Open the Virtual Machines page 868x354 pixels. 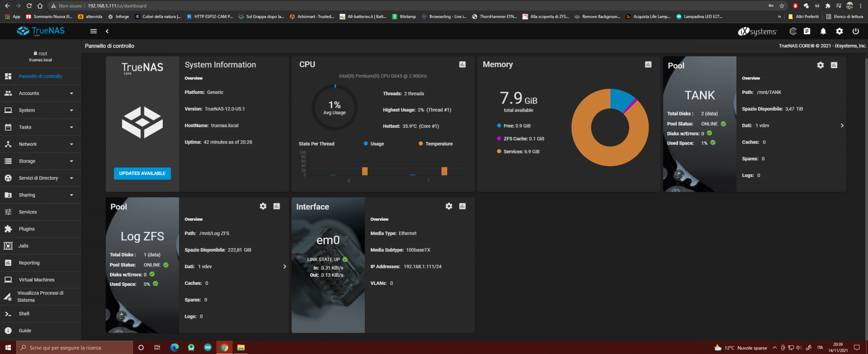click(x=41, y=280)
